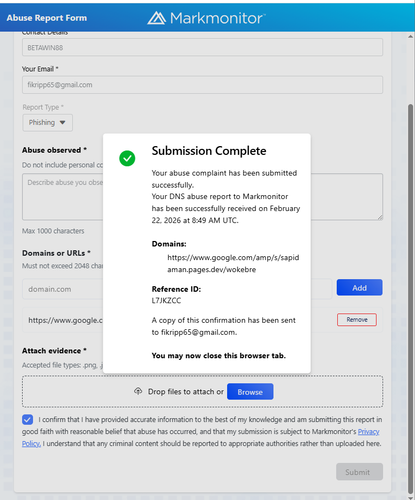The height and width of the screenshot is (500, 415).
Task: Click the Abuse Report Form title
Action: (47, 18)
